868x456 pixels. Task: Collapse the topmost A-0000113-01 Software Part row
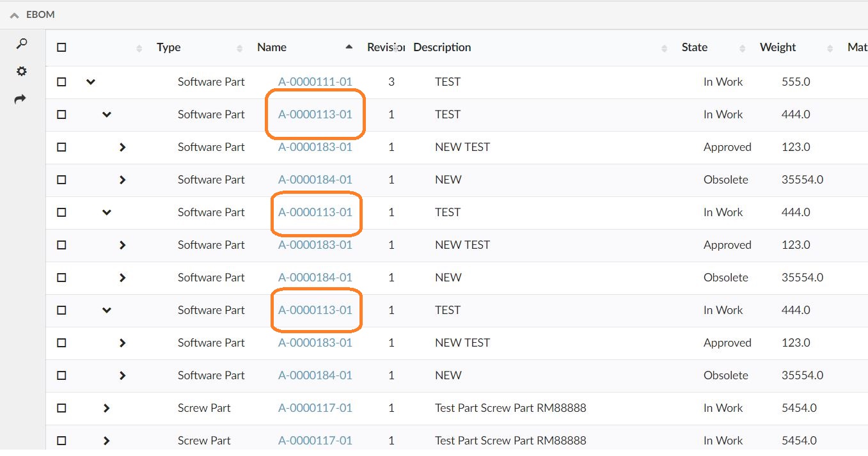pos(107,114)
